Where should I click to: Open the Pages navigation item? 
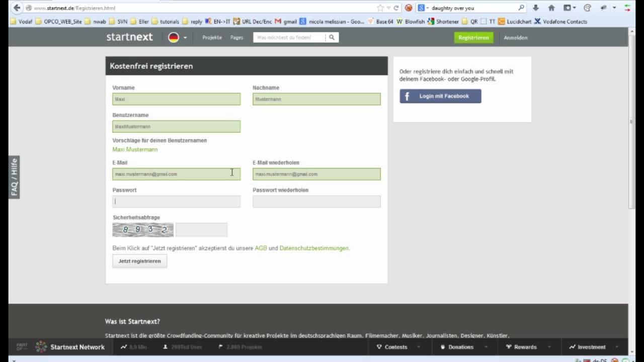[x=236, y=38]
